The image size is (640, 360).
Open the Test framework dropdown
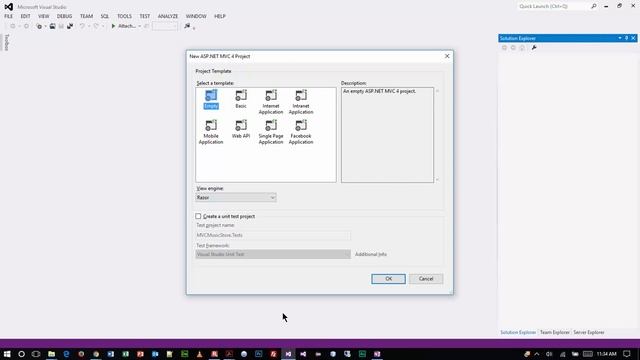point(273,254)
